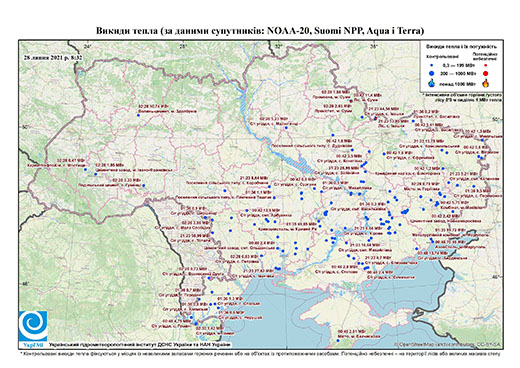Click the date stamp 28 липня 2021
520x368 pixels.
53,57
